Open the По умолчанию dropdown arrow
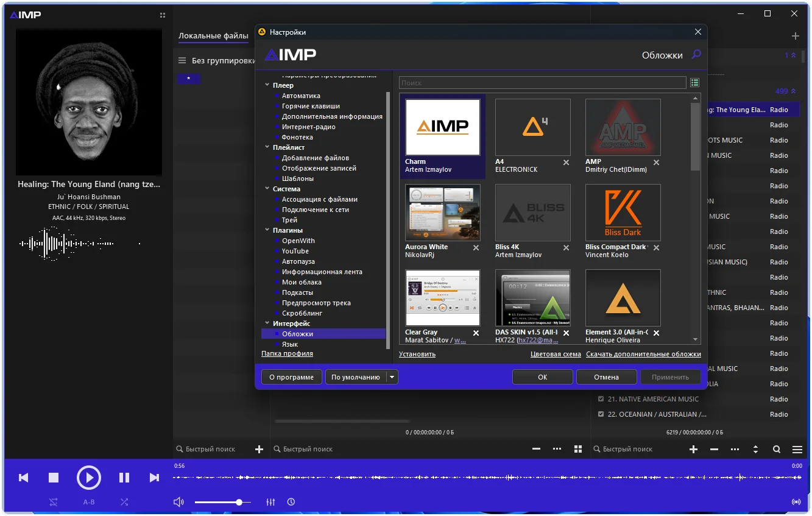812x516 pixels. click(x=392, y=377)
